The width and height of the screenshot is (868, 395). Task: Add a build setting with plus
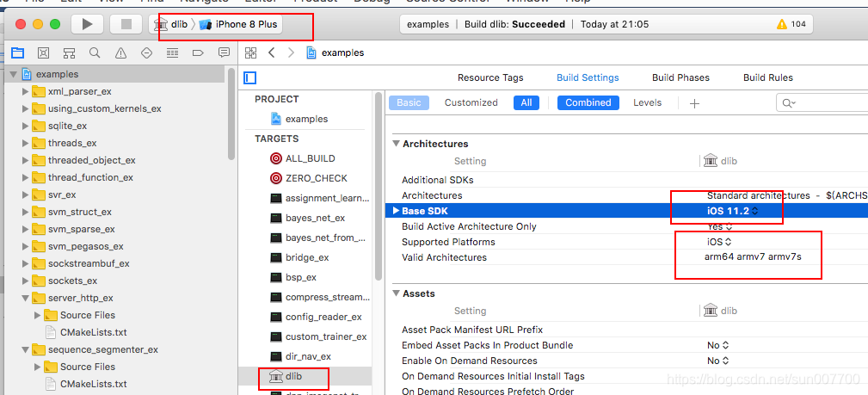tap(694, 103)
